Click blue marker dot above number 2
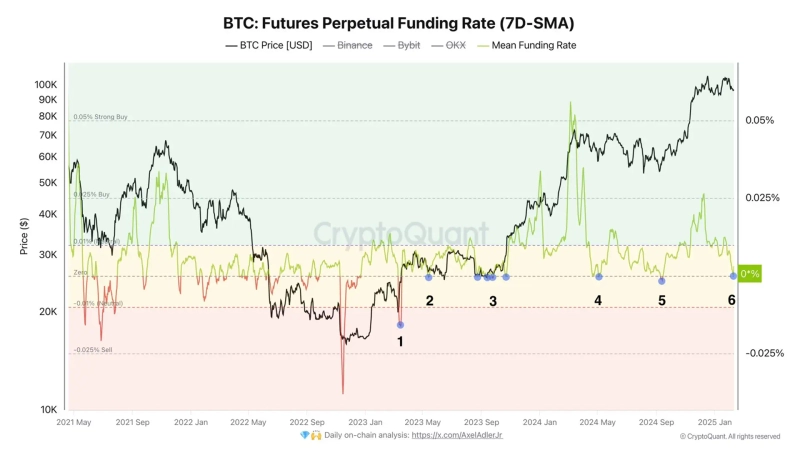The image size is (800, 450). click(429, 276)
